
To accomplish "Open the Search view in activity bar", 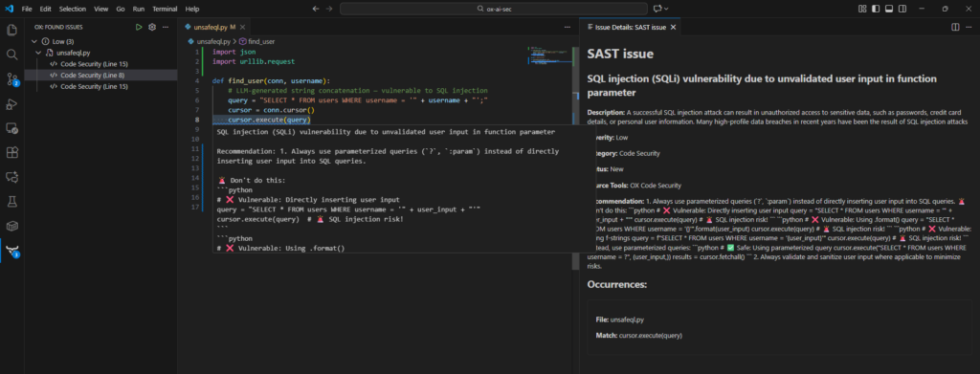I will [x=11, y=55].
